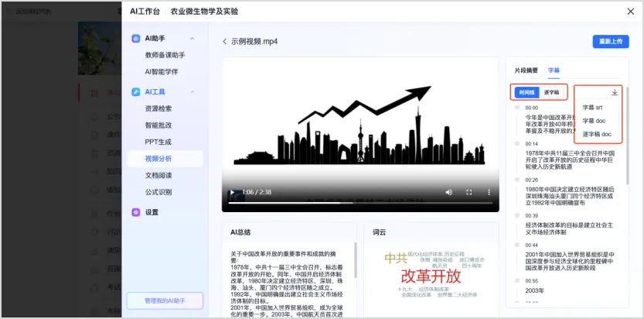This screenshot has height=319, width=644.
Task: Click the AI工作台 title
Action: pyautogui.click(x=145, y=12)
